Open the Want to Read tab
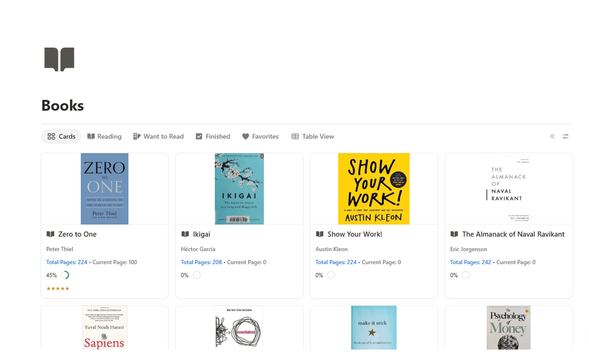This screenshot has height=364, width=589. pos(158,136)
